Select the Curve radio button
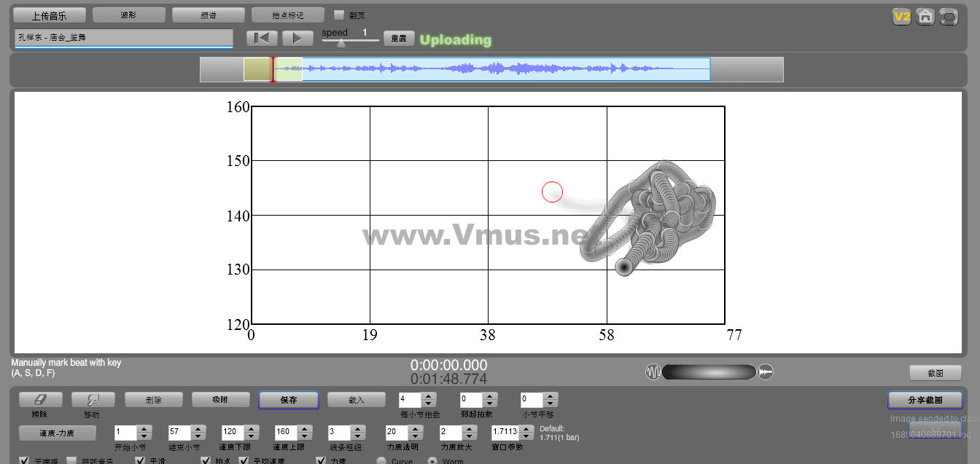980x464 pixels. click(381, 461)
